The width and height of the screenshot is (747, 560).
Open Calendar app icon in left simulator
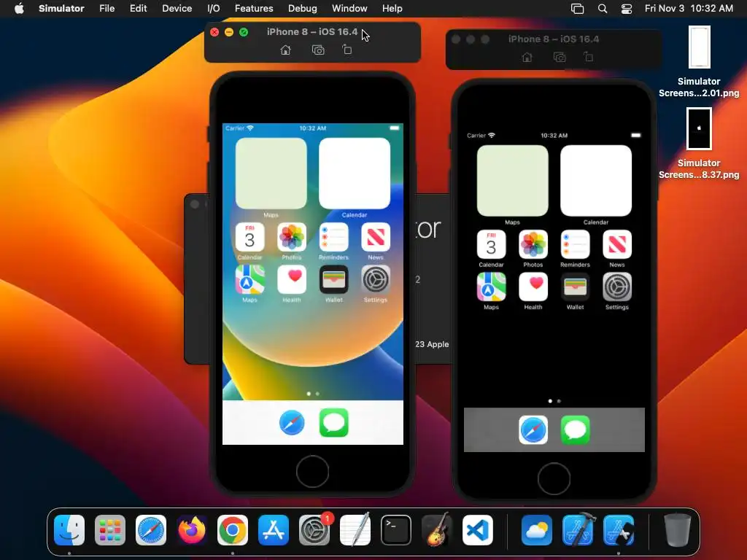click(249, 237)
